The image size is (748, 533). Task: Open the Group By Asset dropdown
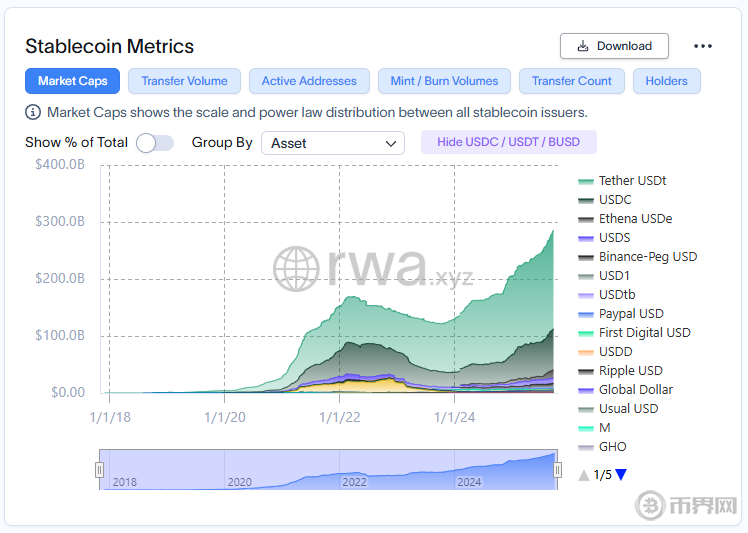pos(333,143)
